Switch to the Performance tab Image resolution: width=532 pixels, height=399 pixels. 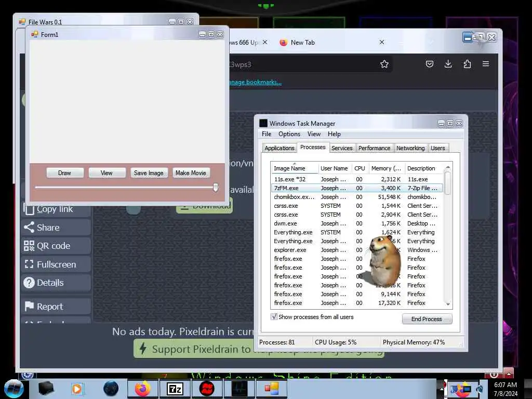(374, 148)
